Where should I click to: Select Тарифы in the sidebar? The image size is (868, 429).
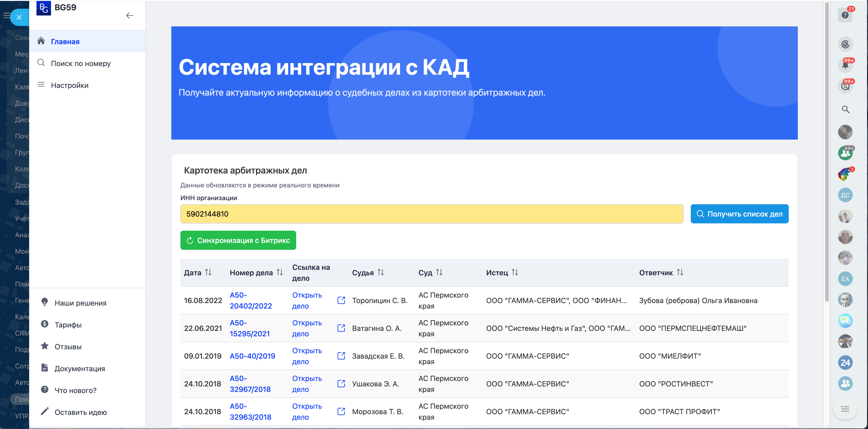coord(68,325)
